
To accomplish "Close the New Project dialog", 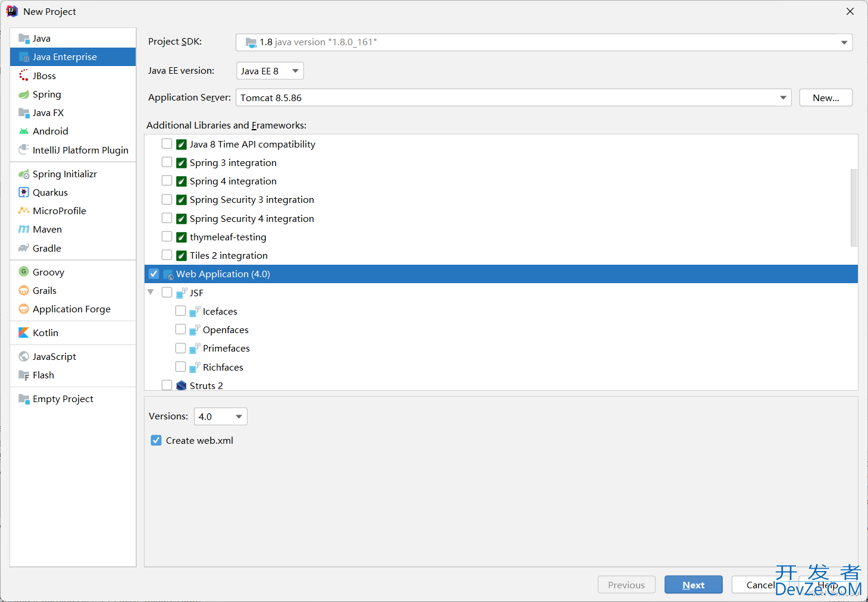I will pyautogui.click(x=850, y=11).
